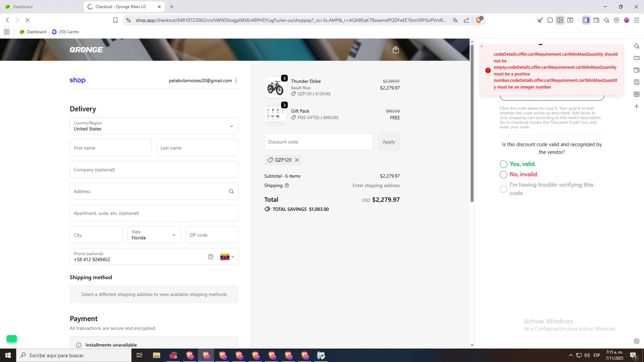
Task: Add a sidebar item with plus icon
Action: click(x=637, y=106)
